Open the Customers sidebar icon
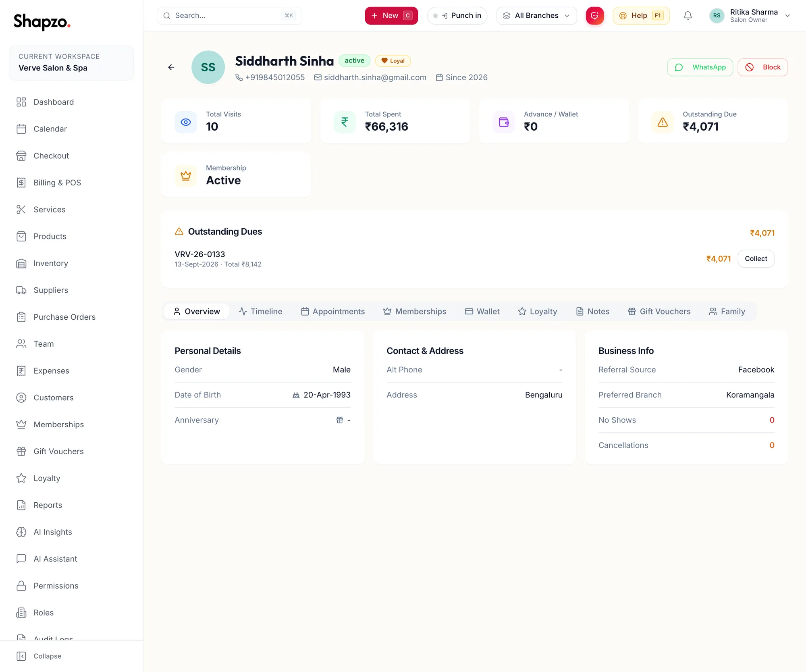 coord(21,397)
